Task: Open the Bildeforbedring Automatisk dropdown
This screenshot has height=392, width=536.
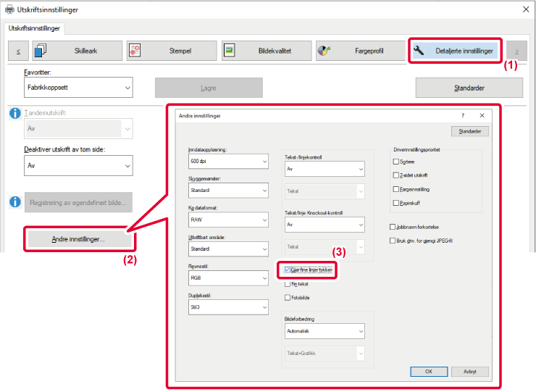Action: click(324, 330)
